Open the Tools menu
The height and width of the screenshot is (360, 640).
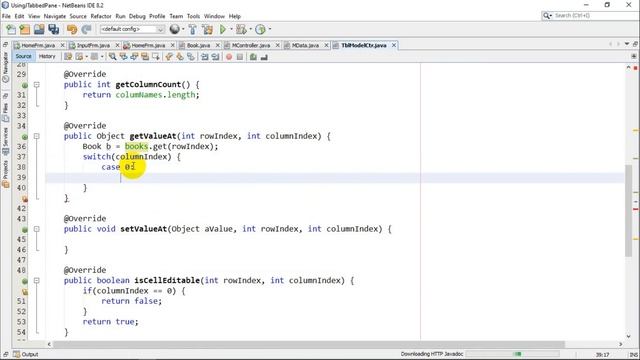[193, 16]
